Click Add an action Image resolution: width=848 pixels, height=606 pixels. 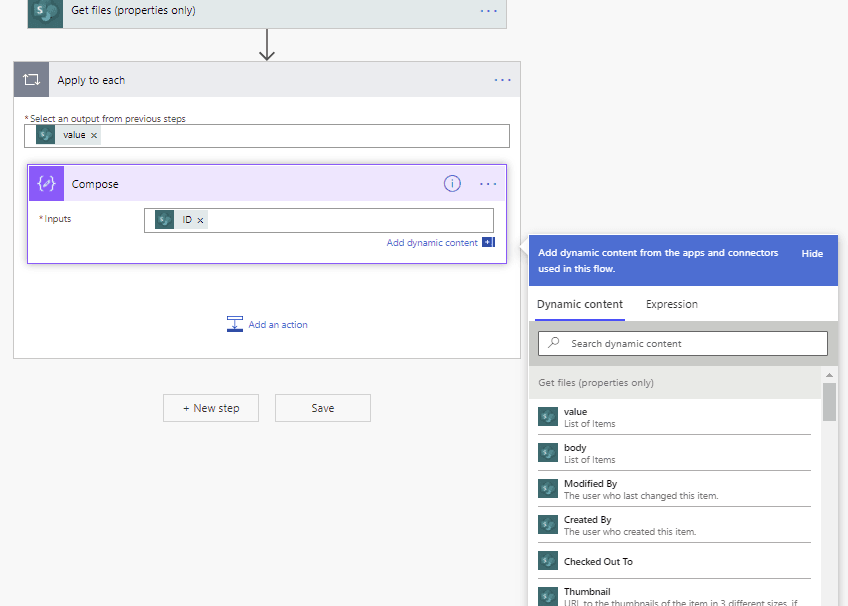tap(267, 324)
